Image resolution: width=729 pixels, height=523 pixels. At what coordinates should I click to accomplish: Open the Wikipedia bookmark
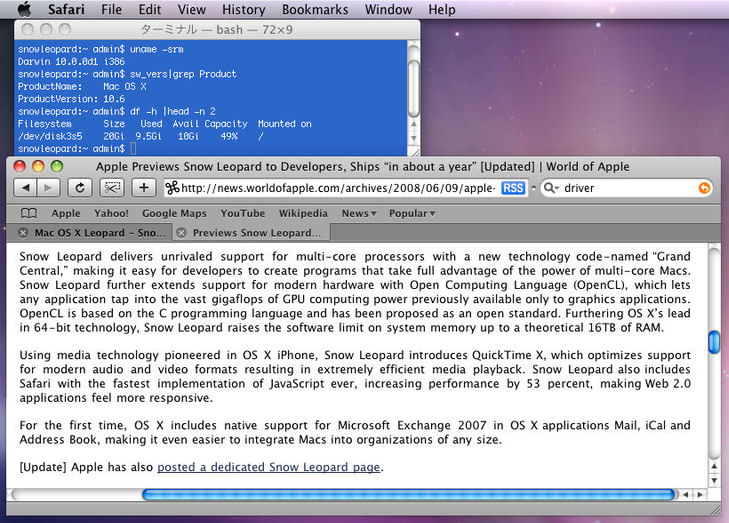coord(303,213)
